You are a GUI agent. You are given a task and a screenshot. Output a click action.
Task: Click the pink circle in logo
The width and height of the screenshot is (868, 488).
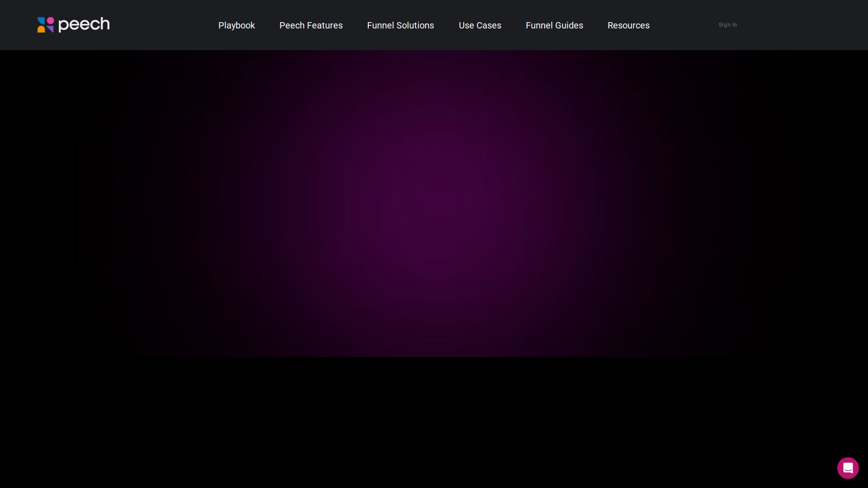tap(50, 20)
